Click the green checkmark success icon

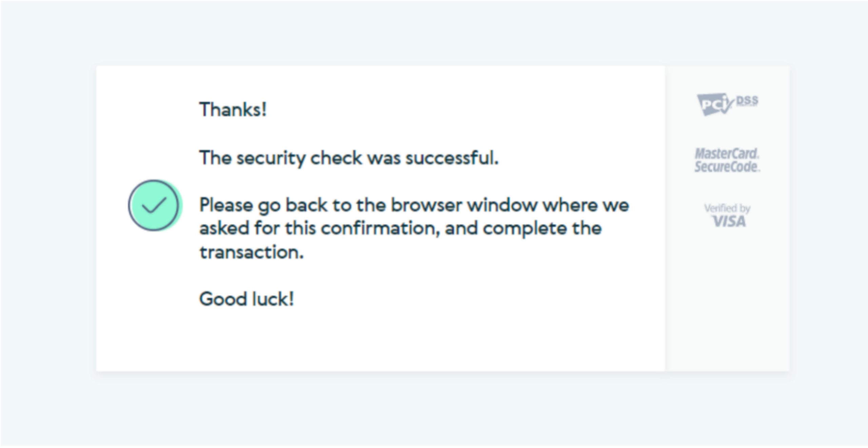[x=154, y=205]
